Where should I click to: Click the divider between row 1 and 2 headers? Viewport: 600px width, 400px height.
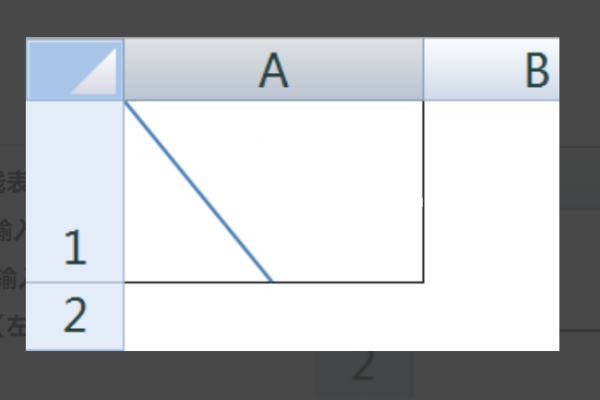[x=75, y=283]
